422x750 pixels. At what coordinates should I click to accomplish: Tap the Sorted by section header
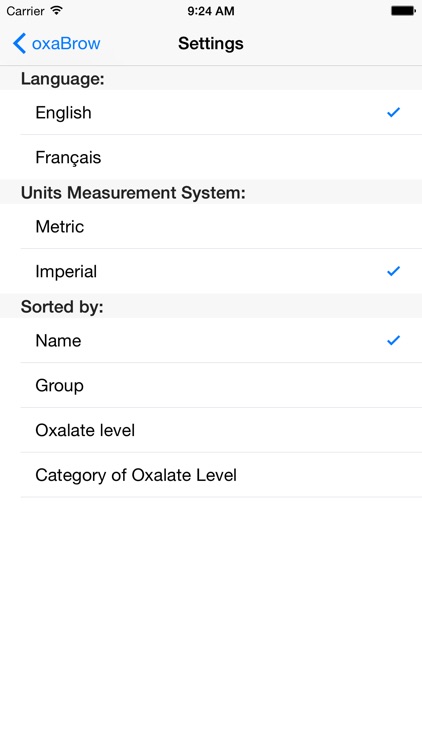point(62,307)
